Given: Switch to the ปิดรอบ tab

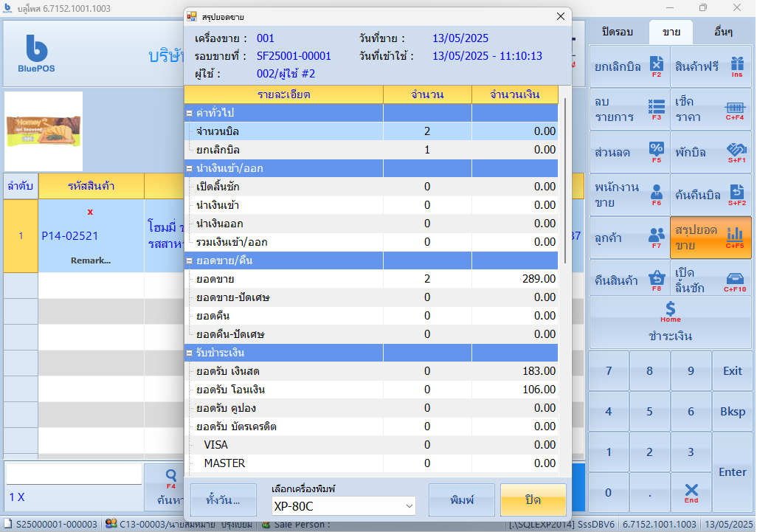Looking at the screenshot, I should pos(618,32).
